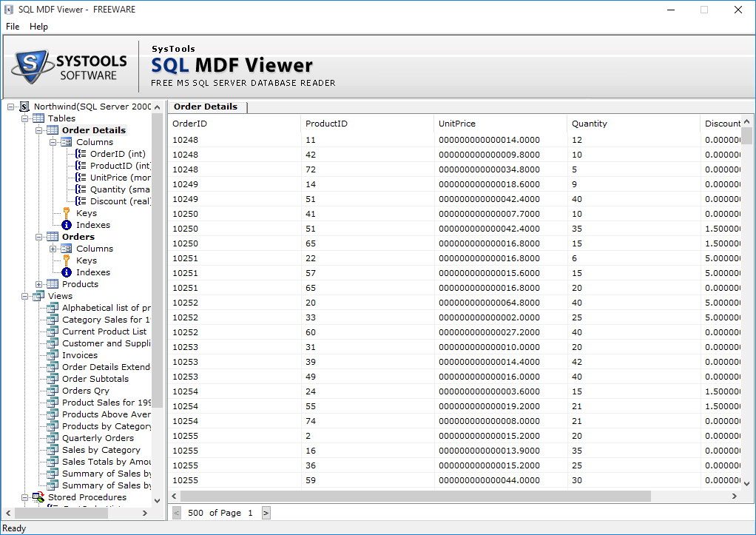The height and width of the screenshot is (535, 756).
Task: Click the Orders Qry view icon
Action: [x=53, y=391]
